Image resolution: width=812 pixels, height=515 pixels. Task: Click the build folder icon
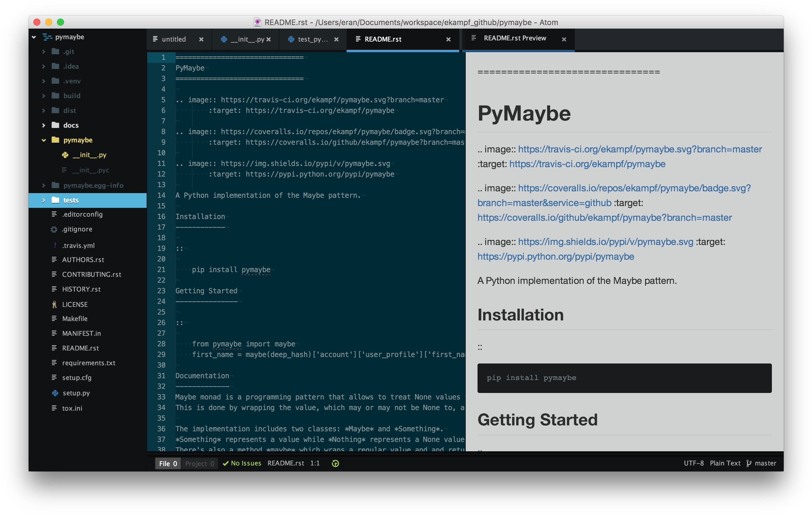pyautogui.click(x=55, y=96)
